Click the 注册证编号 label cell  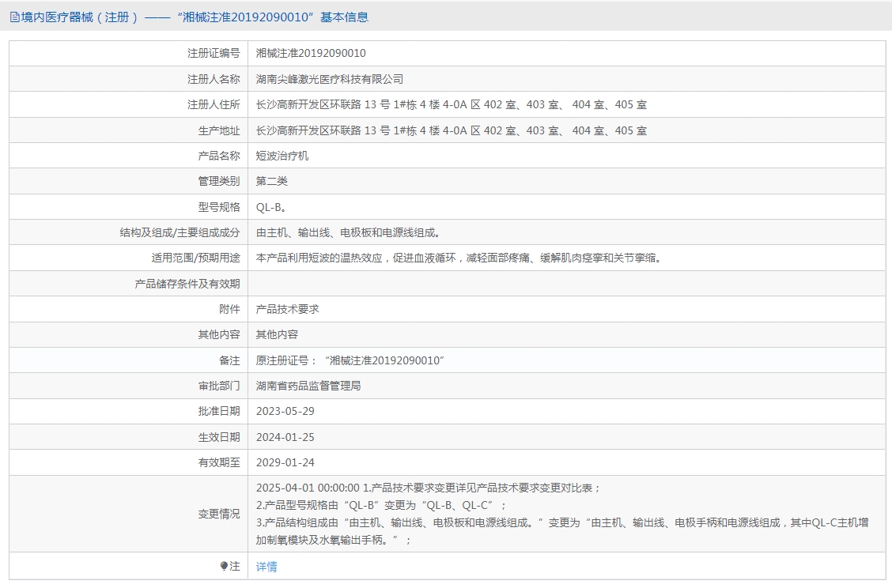[129, 54]
